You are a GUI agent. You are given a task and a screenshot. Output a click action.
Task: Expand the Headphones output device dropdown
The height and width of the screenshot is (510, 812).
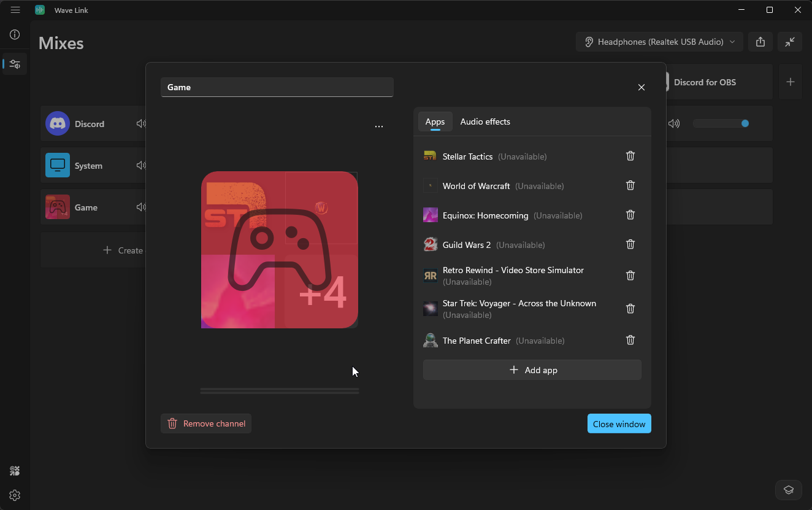(x=659, y=42)
